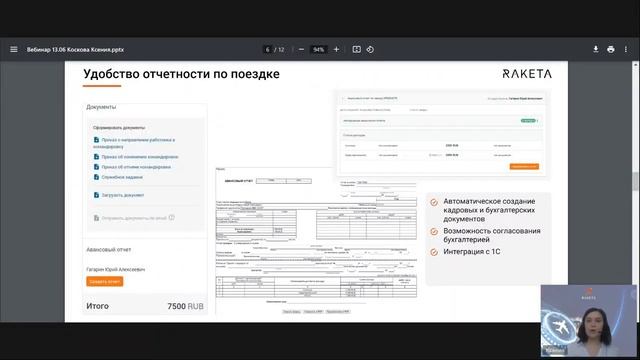640x360 pixels.
Task: Click the Отправить документы по email link
Action: click(134, 218)
